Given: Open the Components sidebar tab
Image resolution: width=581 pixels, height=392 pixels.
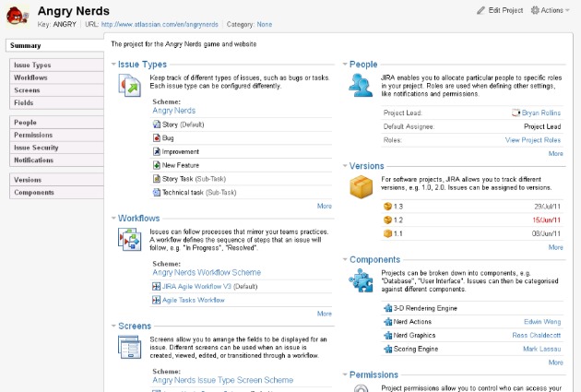Looking at the screenshot, I should [x=56, y=192].
